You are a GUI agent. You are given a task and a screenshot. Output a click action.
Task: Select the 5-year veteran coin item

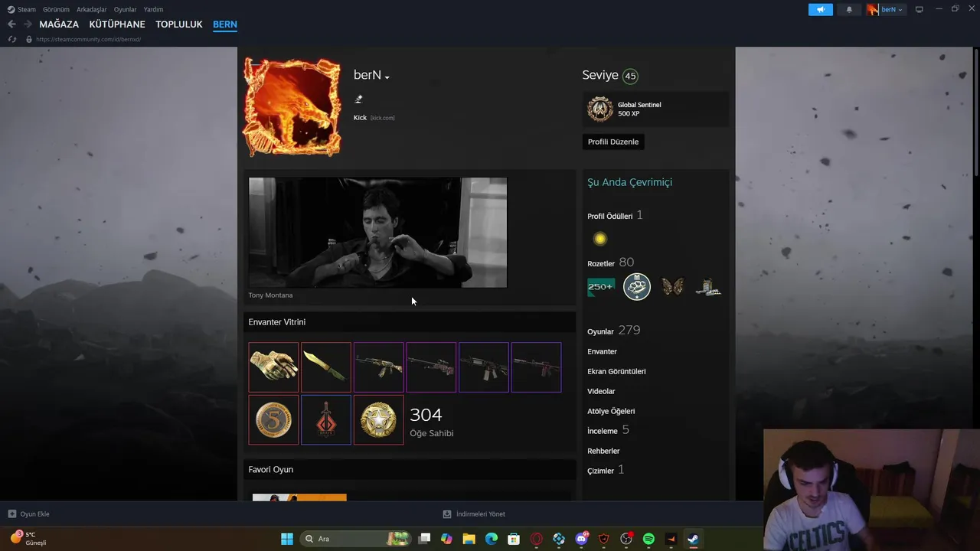point(273,419)
